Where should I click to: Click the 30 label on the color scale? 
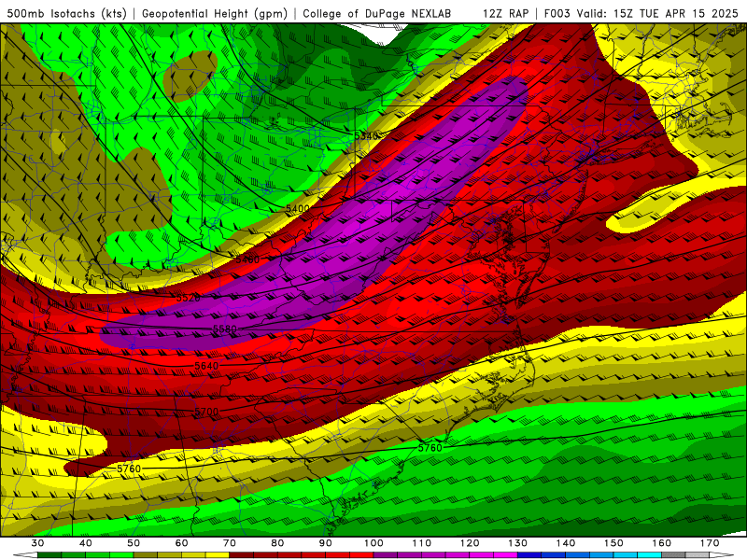pos(37,543)
